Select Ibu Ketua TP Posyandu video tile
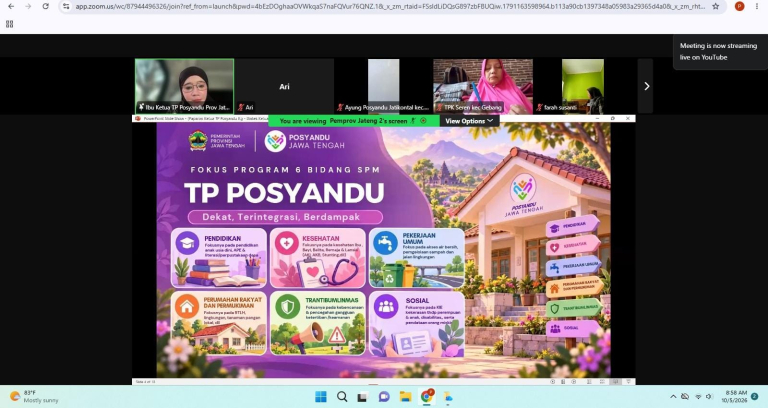The width and height of the screenshot is (768, 408). tap(184, 86)
